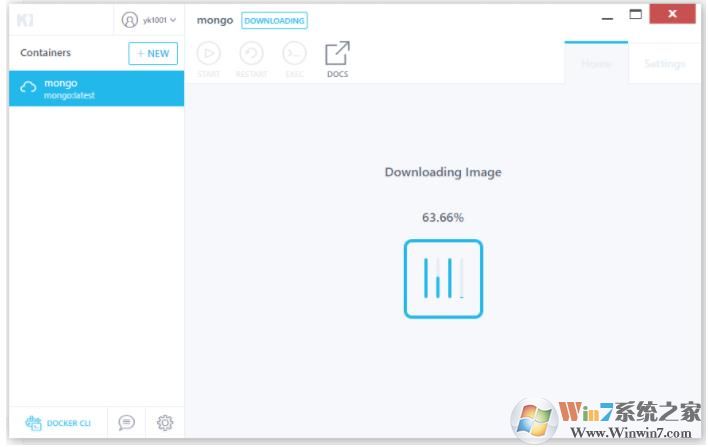Close the Kitematic window
Image resolution: width=708 pixels, height=447 pixels.
click(672, 14)
